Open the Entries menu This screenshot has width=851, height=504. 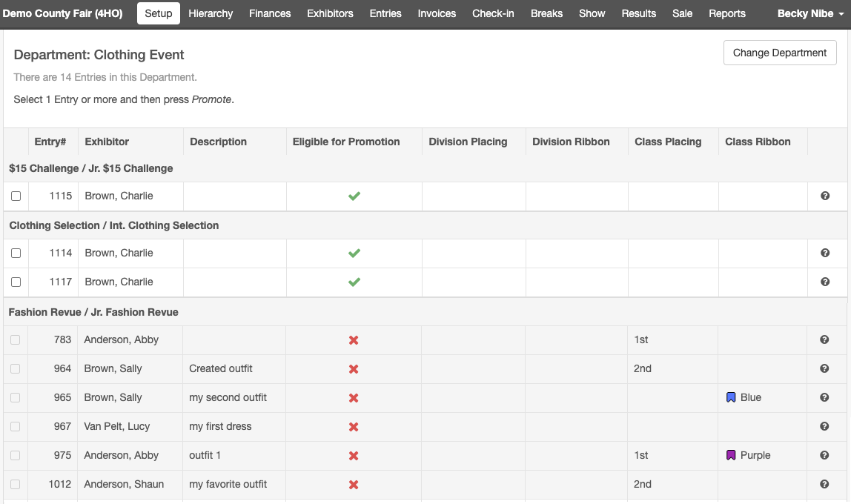click(x=385, y=13)
